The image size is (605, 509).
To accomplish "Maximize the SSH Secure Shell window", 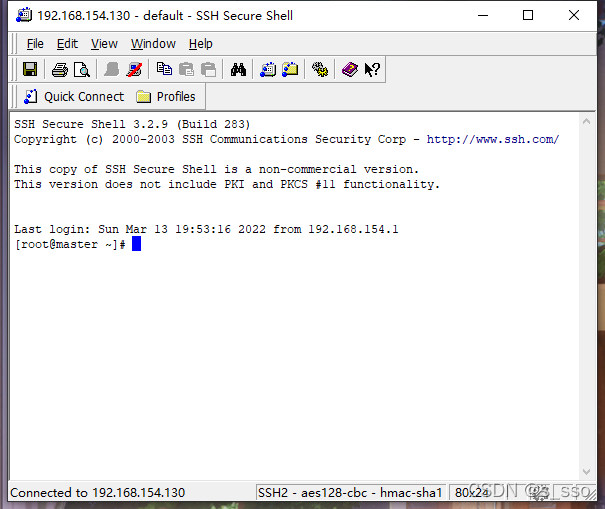I will 528,15.
